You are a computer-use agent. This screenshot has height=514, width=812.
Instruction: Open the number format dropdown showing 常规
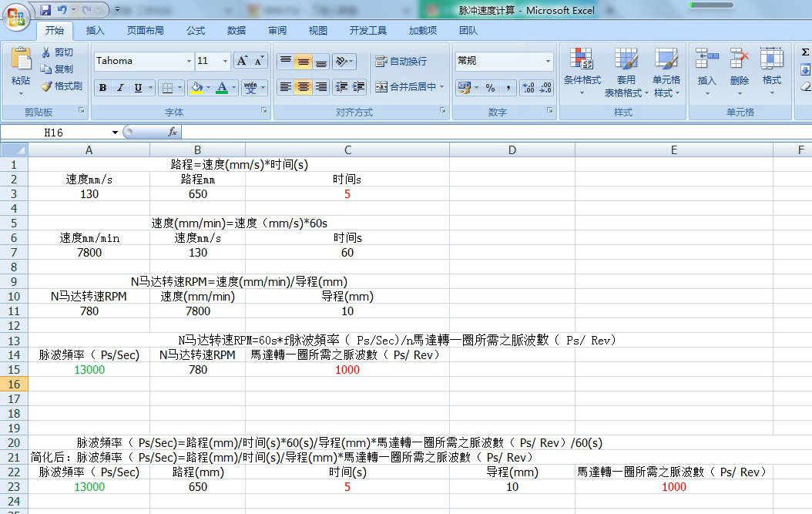[x=548, y=62]
